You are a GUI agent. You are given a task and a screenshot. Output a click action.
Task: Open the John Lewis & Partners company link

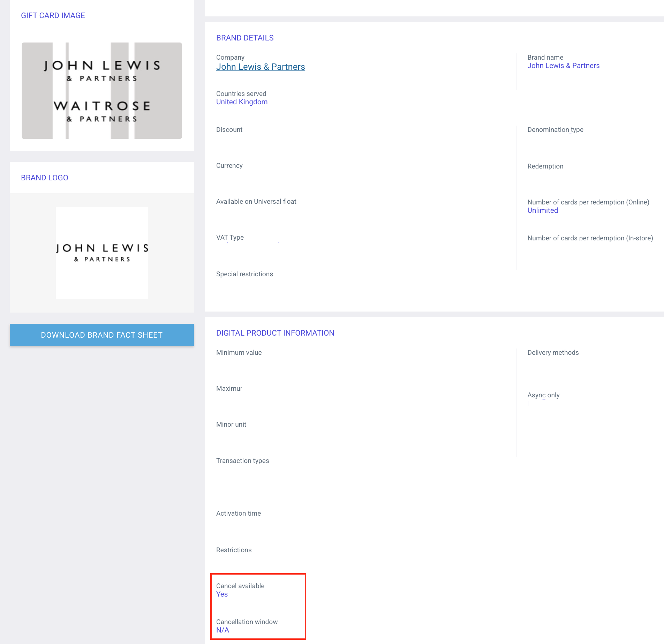[x=261, y=67]
